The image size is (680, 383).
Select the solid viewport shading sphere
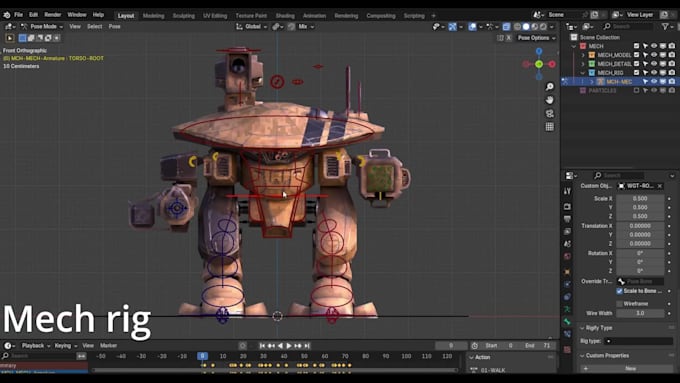[526, 27]
